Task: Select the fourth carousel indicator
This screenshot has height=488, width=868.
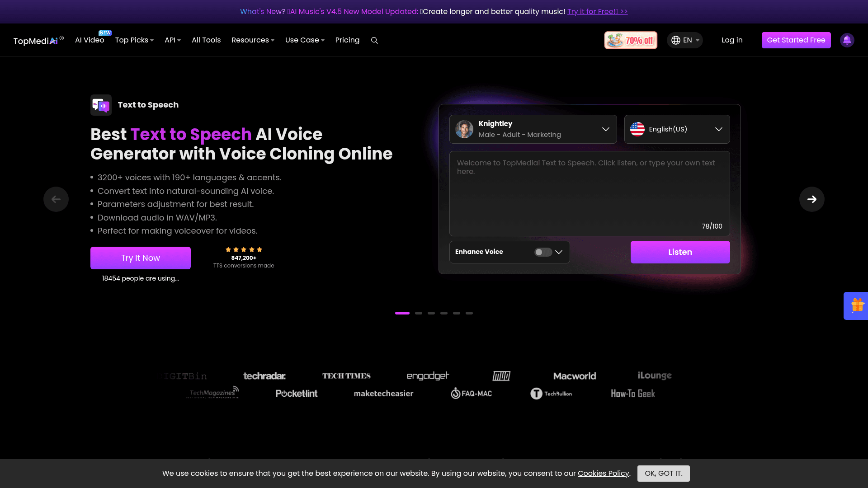Action: (x=444, y=313)
